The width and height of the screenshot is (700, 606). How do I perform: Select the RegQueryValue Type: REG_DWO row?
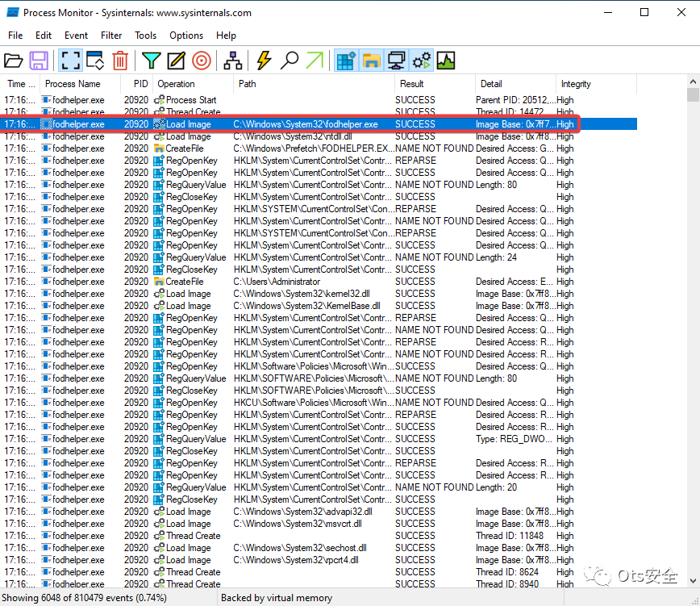pyautogui.click(x=319, y=438)
